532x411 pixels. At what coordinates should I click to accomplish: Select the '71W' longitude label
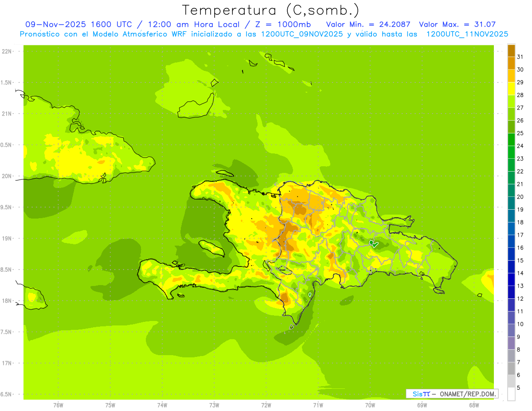tap(318, 405)
